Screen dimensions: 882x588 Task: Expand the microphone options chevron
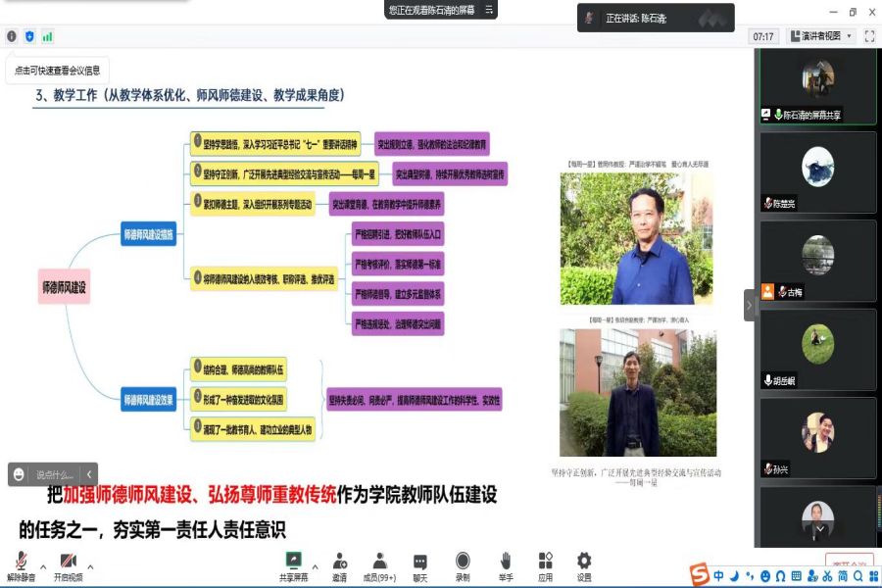[43, 566]
